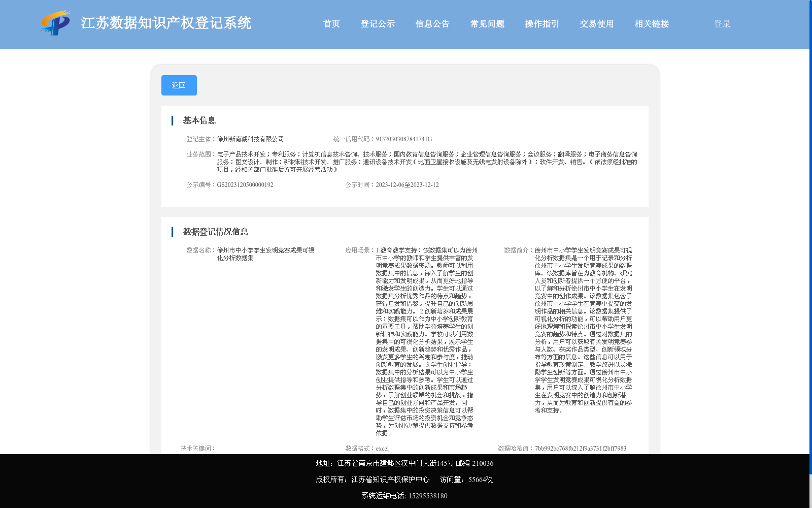This screenshot has height=508, width=812.
Task: Click the support phone 15295538180
Action: (x=428, y=496)
